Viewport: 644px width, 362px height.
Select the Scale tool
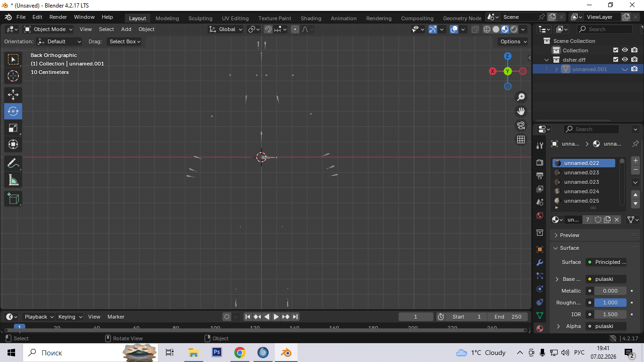[13, 128]
